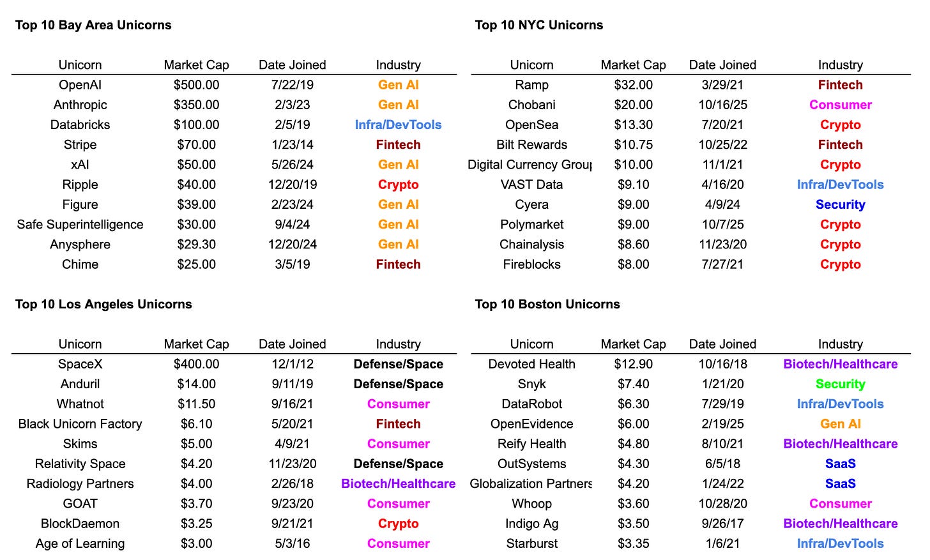The width and height of the screenshot is (930, 560).
Task: Click the Biotech/Healthcare label for Radiology Partners
Action: pyautogui.click(x=398, y=483)
